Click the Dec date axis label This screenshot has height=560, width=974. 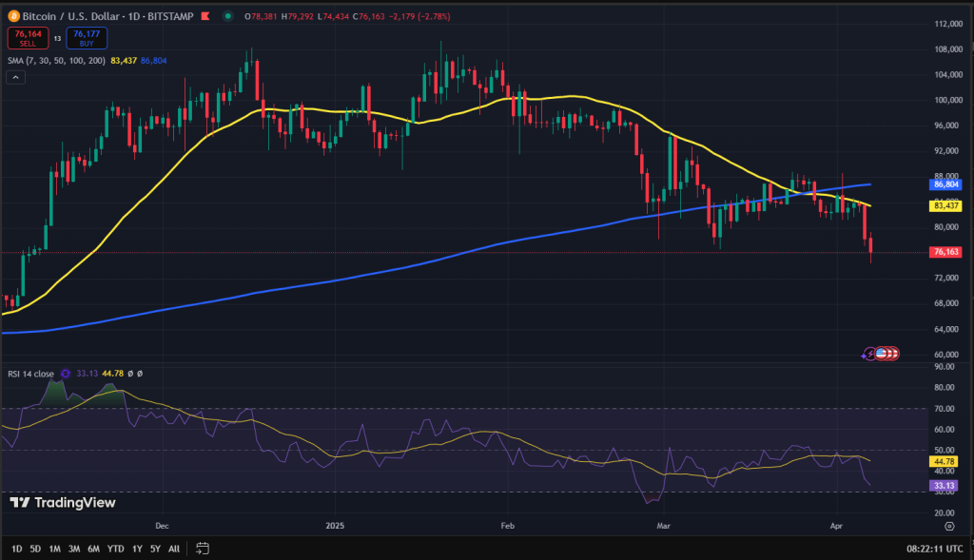(162, 526)
